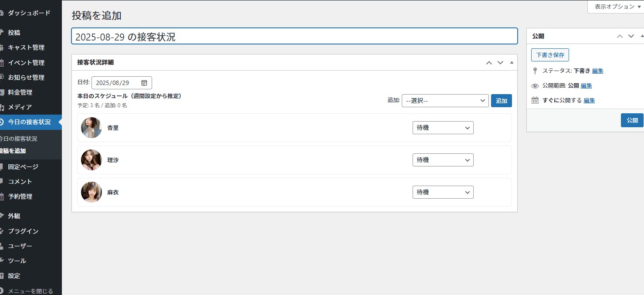
Task: Click the post title input field
Action: [294, 37]
